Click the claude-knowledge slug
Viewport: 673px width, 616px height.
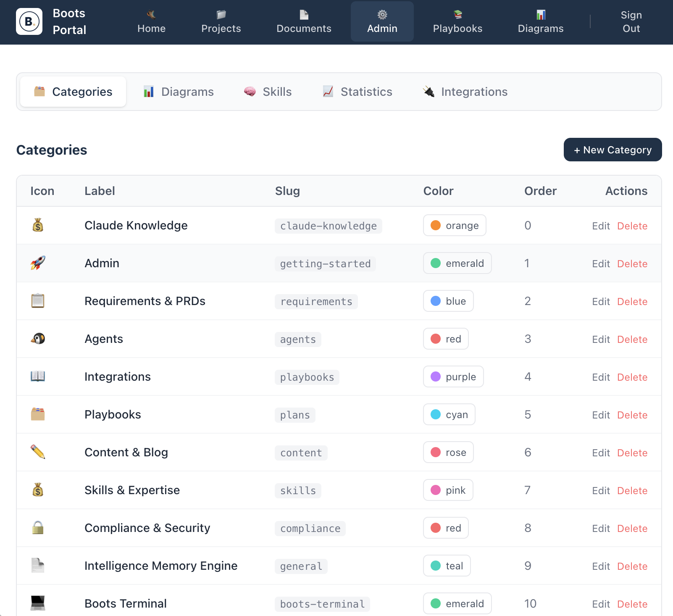tap(329, 226)
